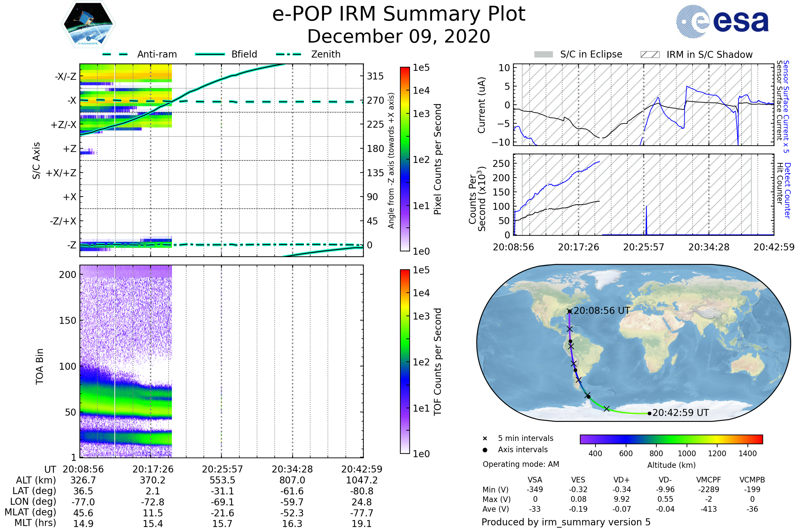Viewport: 798px width, 532px height.
Task: Click the Produced by irm_summary version text
Action: (x=566, y=522)
